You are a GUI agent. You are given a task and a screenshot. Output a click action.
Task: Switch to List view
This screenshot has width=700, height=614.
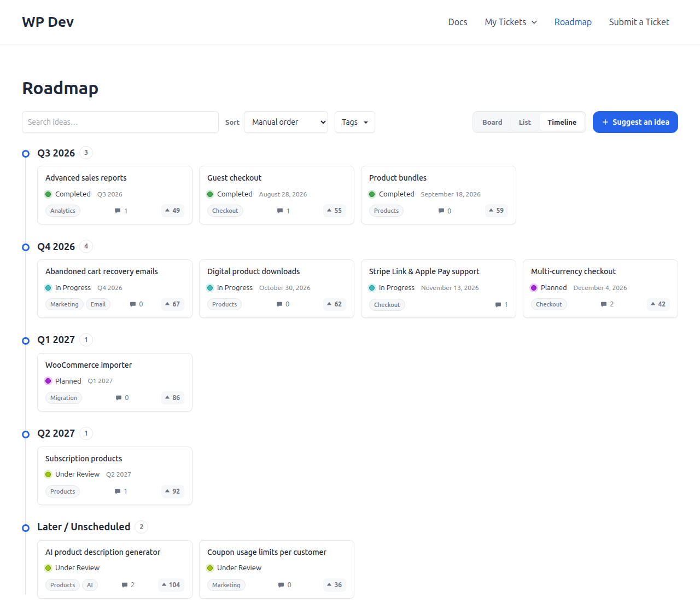(525, 122)
